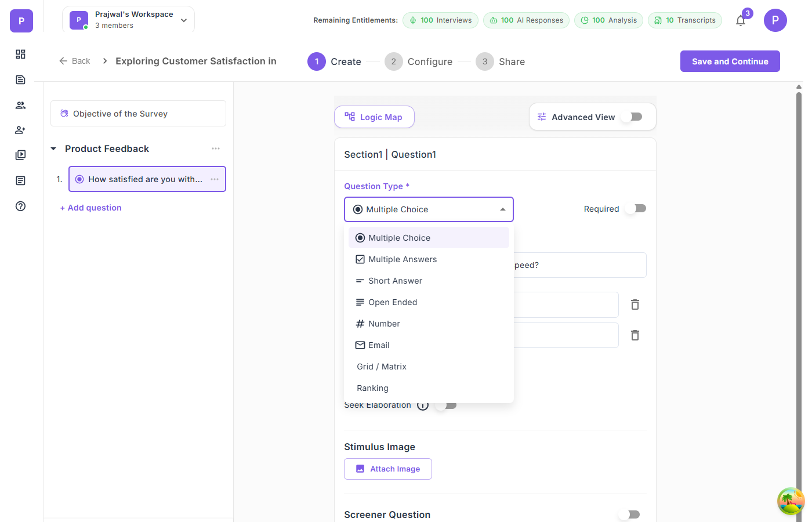This screenshot has height=522, width=812.
Task: Delete the first answer option with trash icon
Action: click(x=635, y=304)
